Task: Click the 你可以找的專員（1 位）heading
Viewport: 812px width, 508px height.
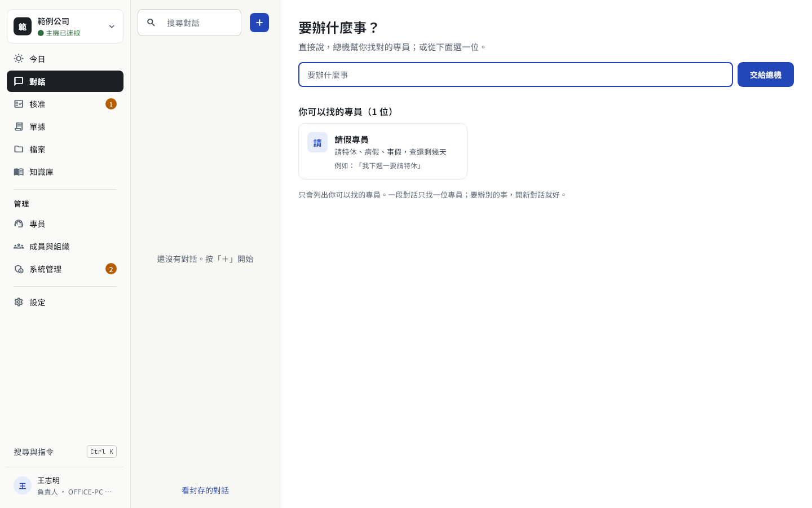Action: coord(345,112)
